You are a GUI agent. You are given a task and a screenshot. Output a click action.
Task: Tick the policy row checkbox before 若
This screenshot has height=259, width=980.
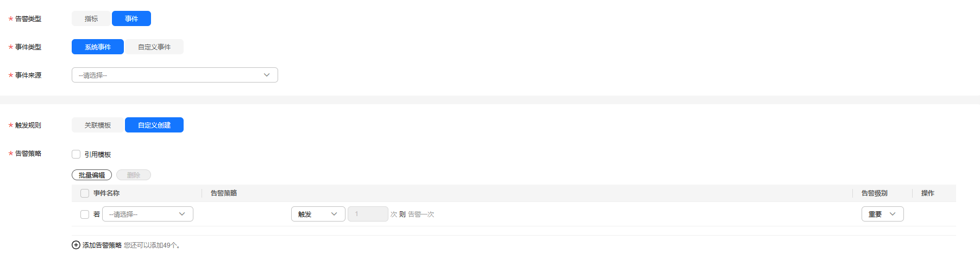(85, 214)
